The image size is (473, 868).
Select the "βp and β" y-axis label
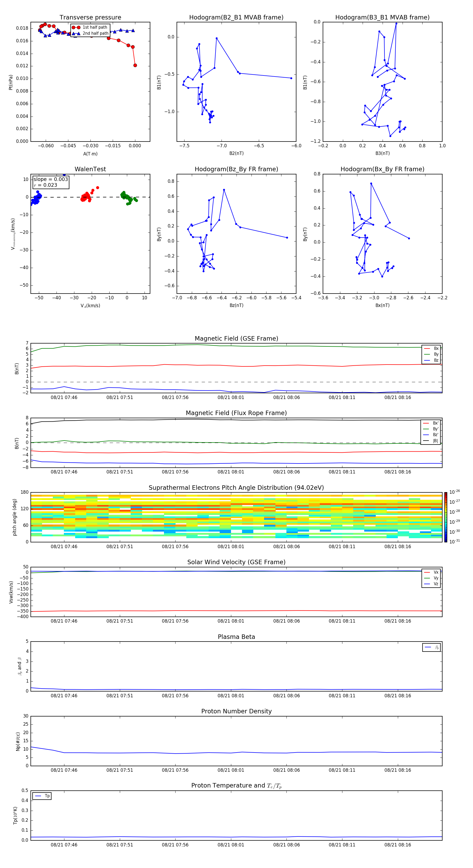point(20,666)
